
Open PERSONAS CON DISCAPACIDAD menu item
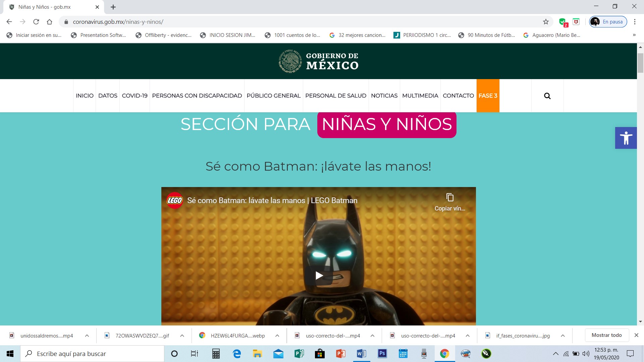197,96
